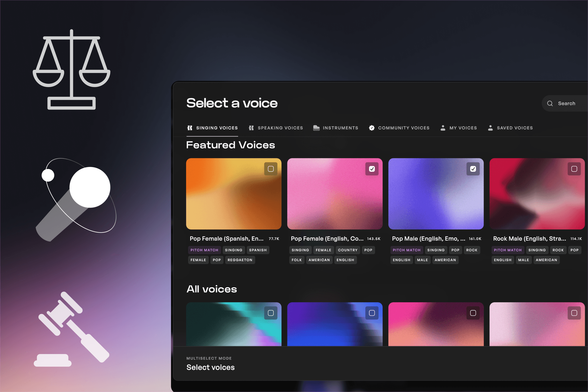Open the Instruments tab
The width and height of the screenshot is (588, 392).
[336, 128]
